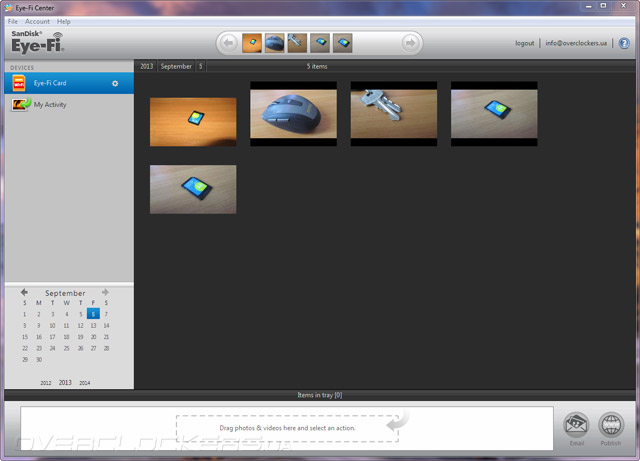This screenshot has height=461, width=640.
Task: Open the Eye-Fi Card settings gear
Action: coord(115,83)
